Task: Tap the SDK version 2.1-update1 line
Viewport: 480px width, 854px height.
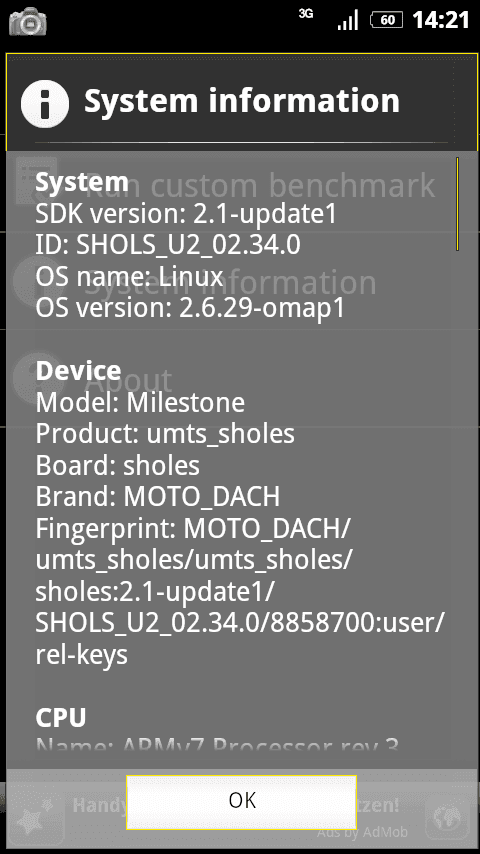Action: (x=186, y=215)
